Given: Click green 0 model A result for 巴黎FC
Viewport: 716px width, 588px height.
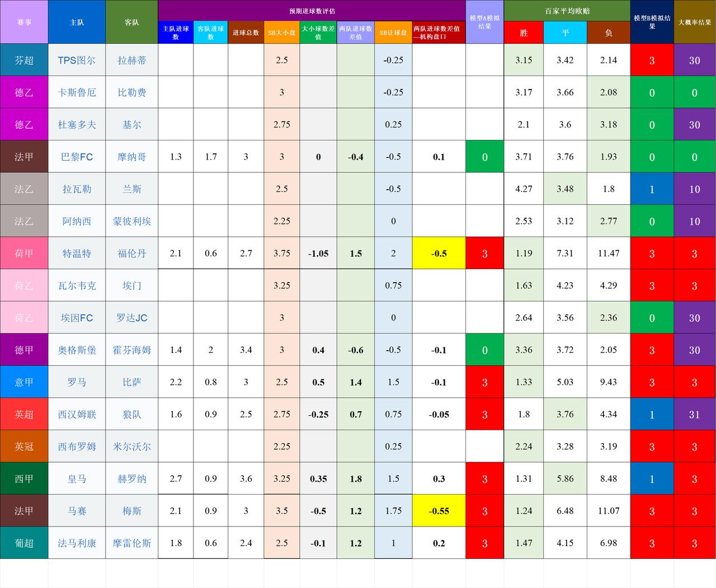Looking at the screenshot, I should [484, 157].
